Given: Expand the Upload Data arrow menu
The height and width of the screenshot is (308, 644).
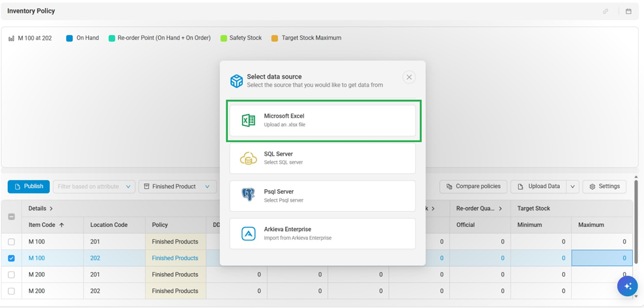Looking at the screenshot, I should coord(572,187).
